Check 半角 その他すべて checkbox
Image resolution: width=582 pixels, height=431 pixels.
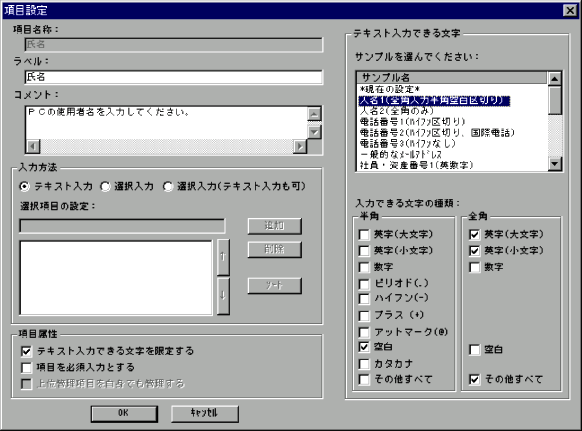coord(364,379)
